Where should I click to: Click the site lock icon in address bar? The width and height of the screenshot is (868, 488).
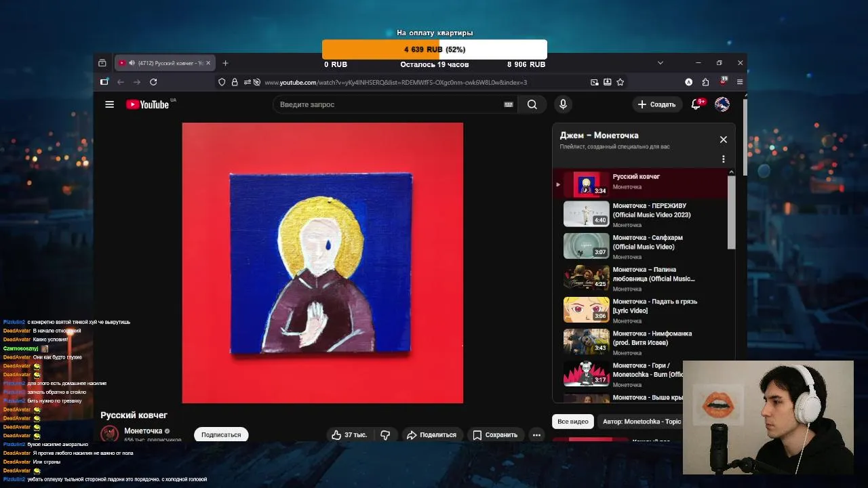click(235, 82)
